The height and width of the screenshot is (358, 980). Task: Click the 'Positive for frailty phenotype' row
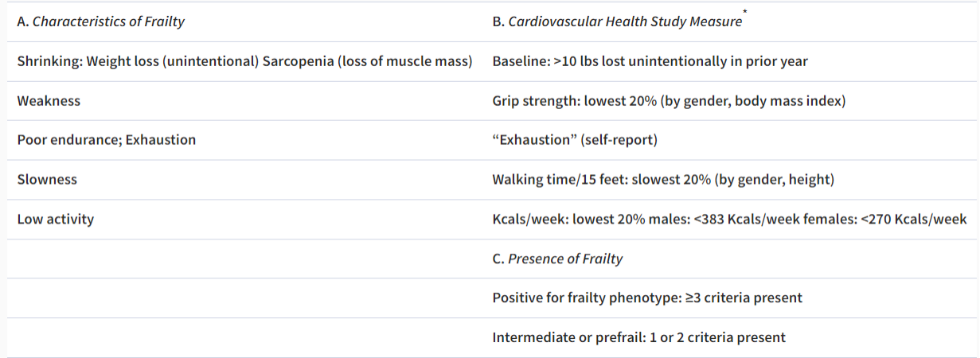pyautogui.click(x=647, y=298)
